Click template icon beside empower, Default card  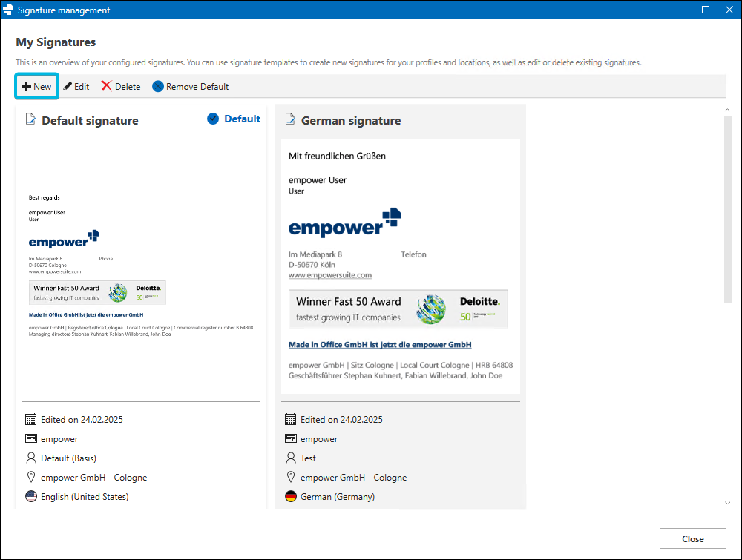pos(30,439)
